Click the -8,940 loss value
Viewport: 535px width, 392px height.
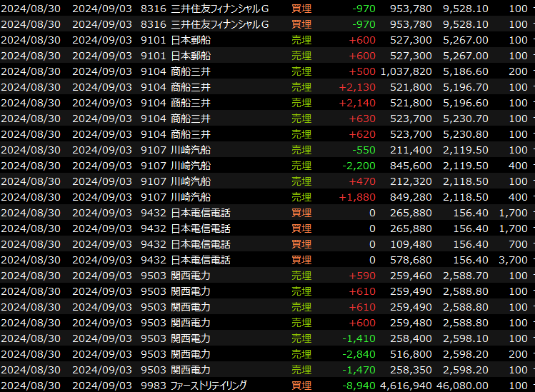359,386
